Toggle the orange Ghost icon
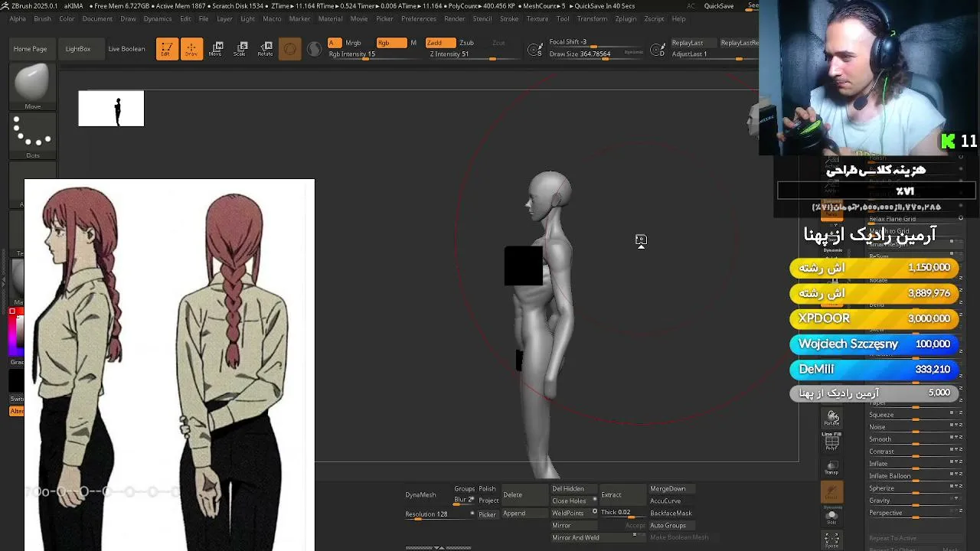The width and height of the screenshot is (980, 551). pos(832,491)
